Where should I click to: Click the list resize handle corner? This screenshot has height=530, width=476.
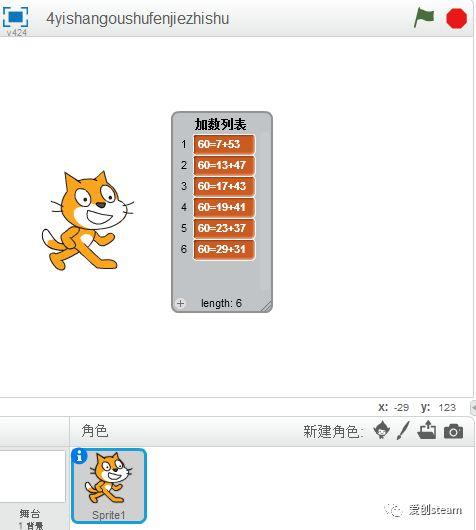pos(267,306)
